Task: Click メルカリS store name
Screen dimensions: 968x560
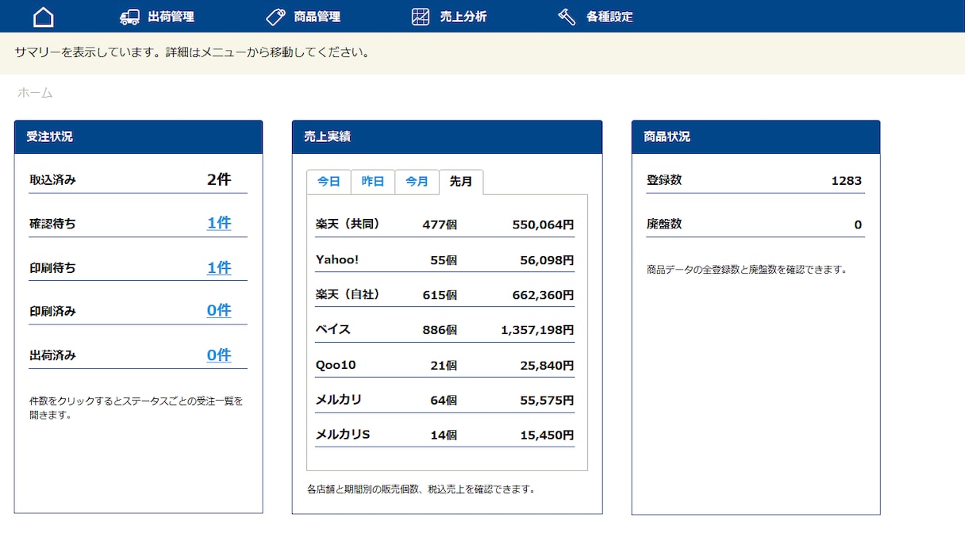Action: click(x=343, y=435)
